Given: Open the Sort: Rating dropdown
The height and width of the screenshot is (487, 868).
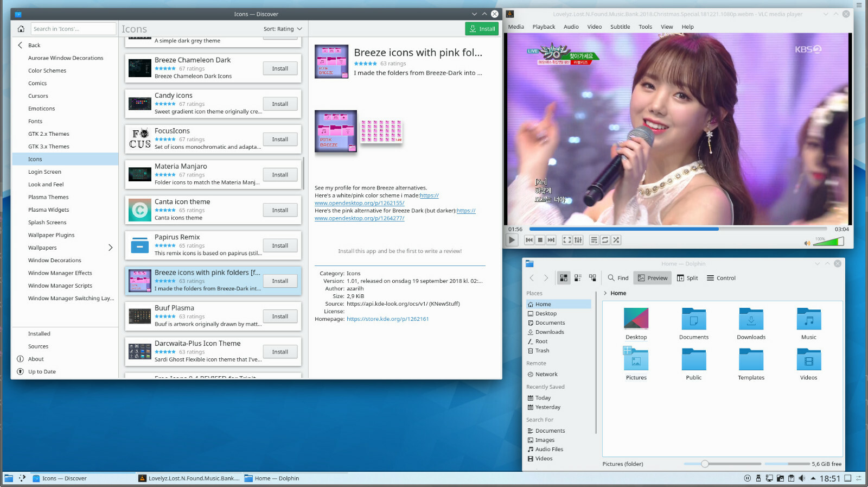Looking at the screenshot, I should pos(283,29).
